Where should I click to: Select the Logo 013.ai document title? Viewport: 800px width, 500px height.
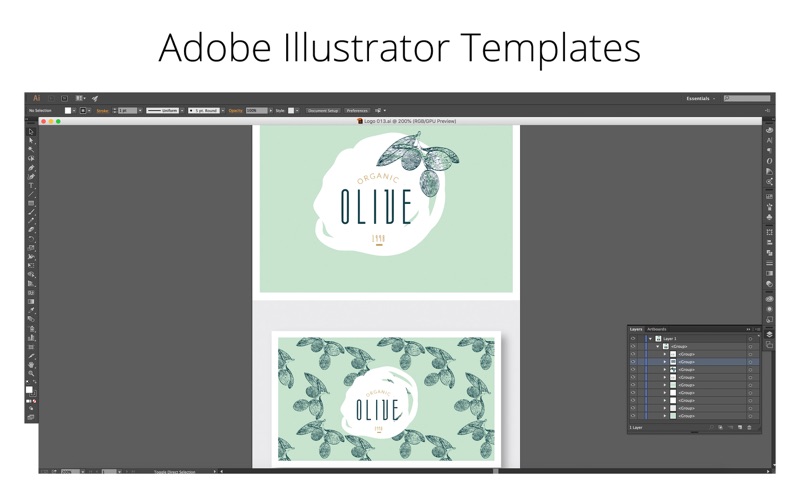pyautogui.click(x=406, y=121)
